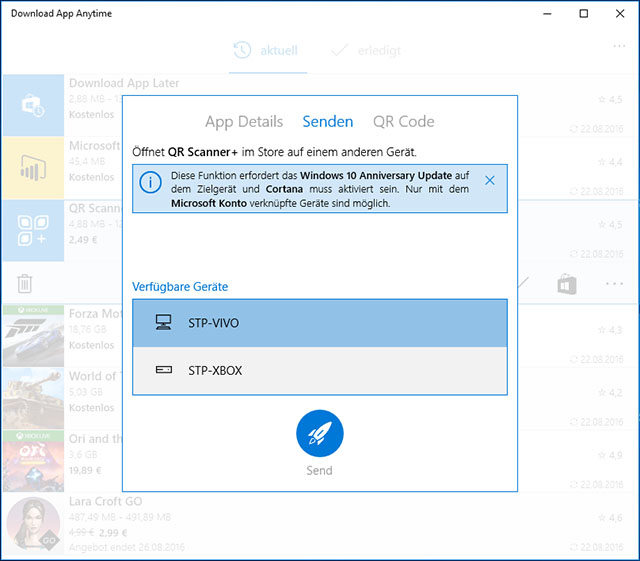
Task: Click the clock history icon beside aktuell
Action: 242,50
